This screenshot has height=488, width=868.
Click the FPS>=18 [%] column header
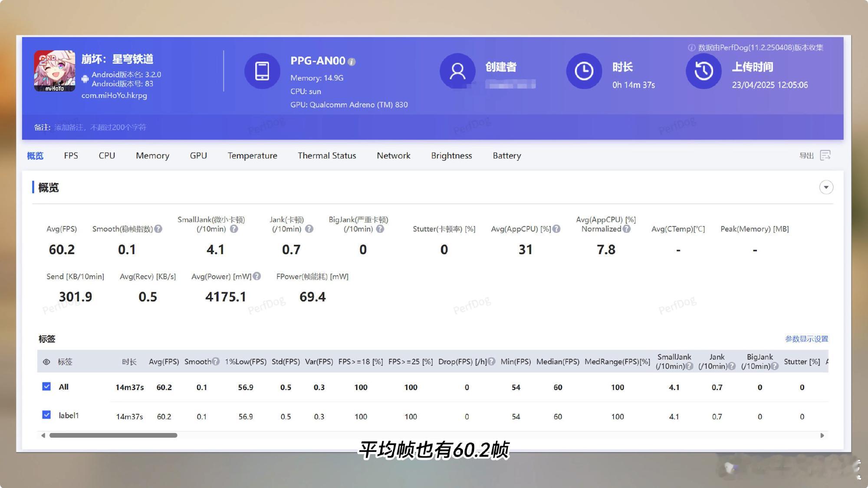[x=361, y=362]
